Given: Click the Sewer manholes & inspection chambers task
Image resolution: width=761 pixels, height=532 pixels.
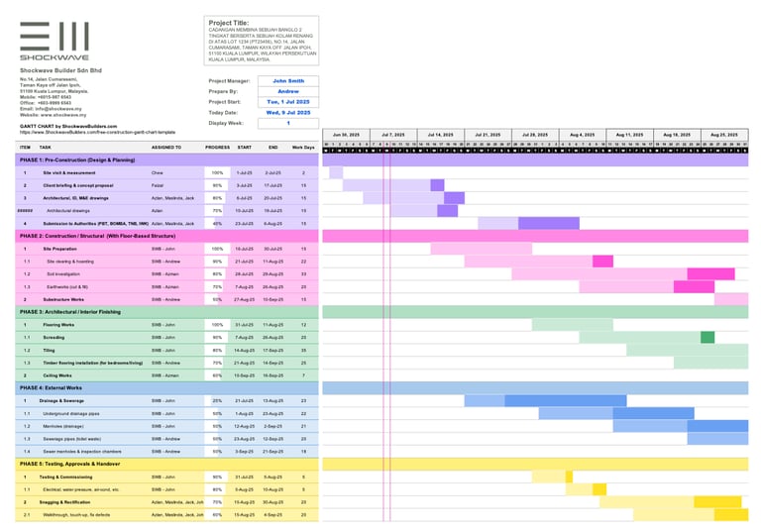Looking at the screenshot, I should (82, 452).
